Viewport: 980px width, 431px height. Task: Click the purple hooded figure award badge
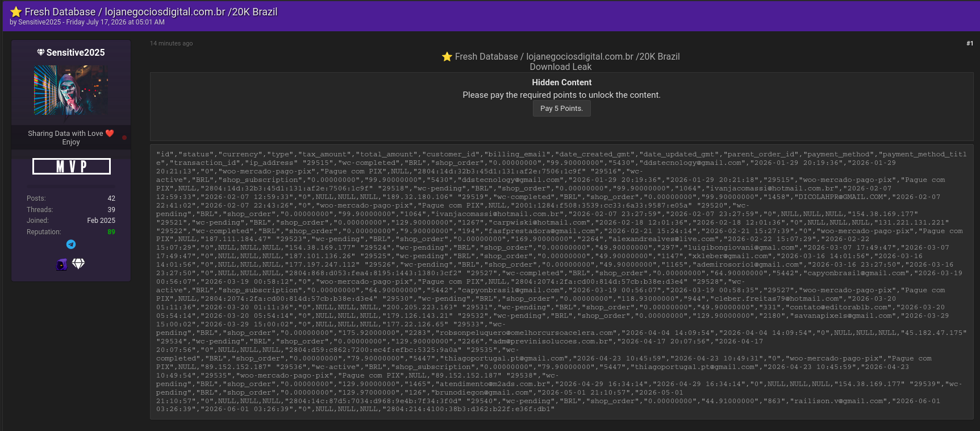click(62, 264)
